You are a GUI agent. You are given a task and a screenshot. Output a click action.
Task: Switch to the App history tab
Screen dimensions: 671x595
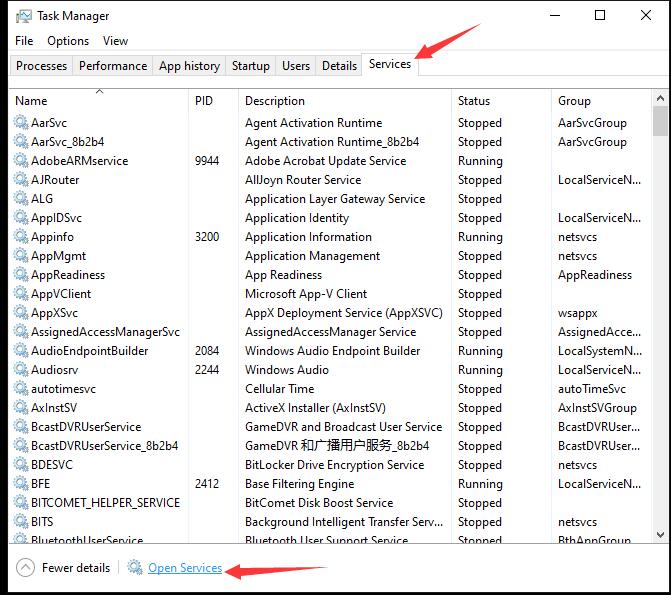click(x=189, y=66)
